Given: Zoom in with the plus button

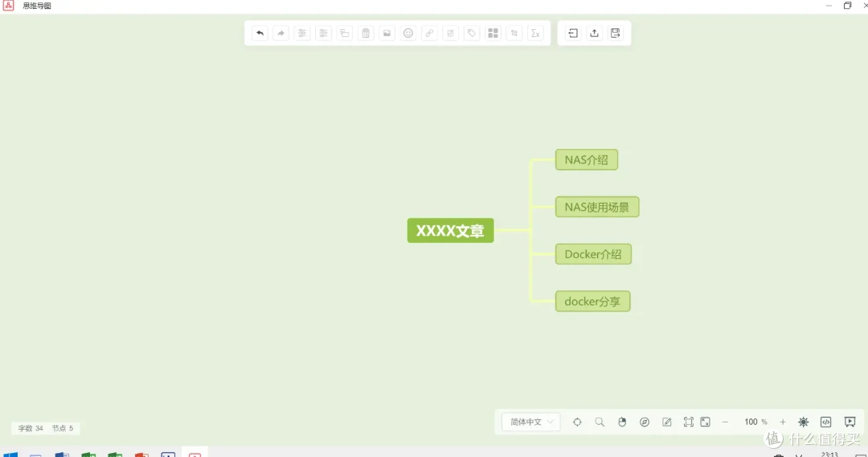Looking at the screenshot, I should [783, 422].
